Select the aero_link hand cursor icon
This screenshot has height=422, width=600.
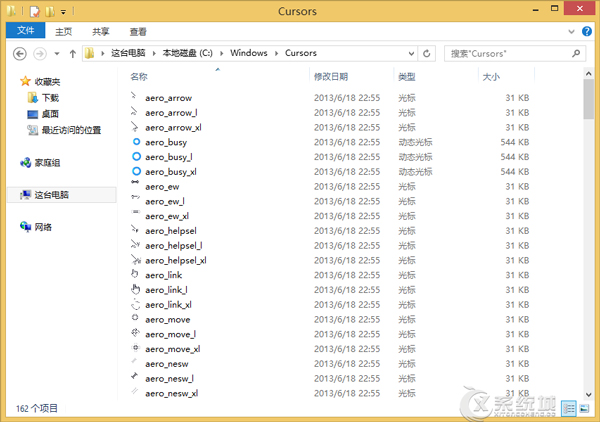coord(134,273)
